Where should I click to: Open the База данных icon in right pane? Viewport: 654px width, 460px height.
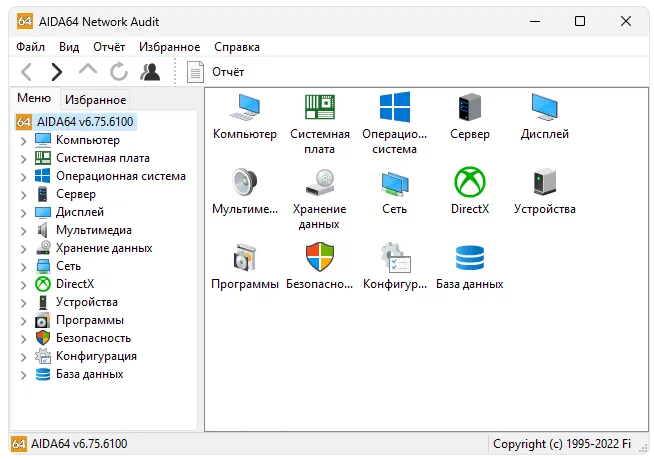point(470,258)
